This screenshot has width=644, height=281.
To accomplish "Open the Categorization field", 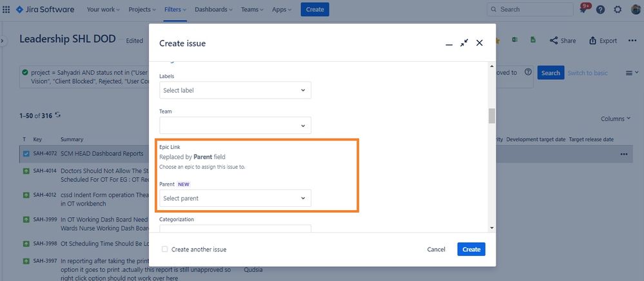I will coord(235,228).
